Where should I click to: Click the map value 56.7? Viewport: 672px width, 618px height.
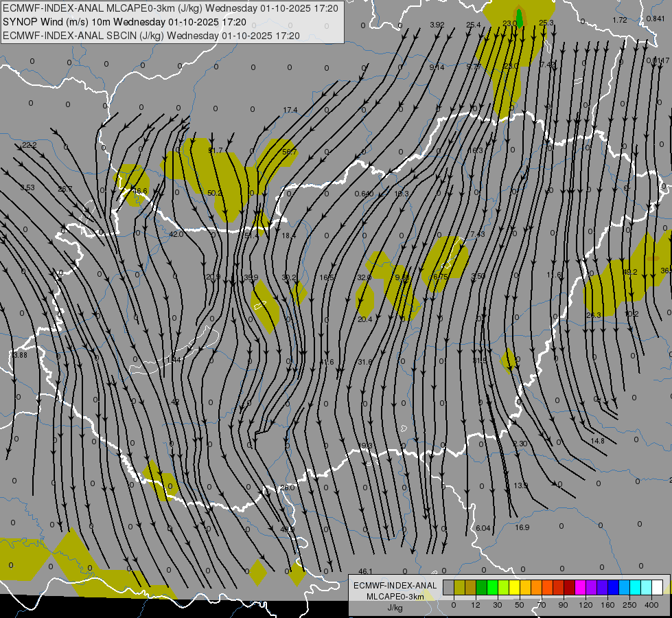[290, 152]
